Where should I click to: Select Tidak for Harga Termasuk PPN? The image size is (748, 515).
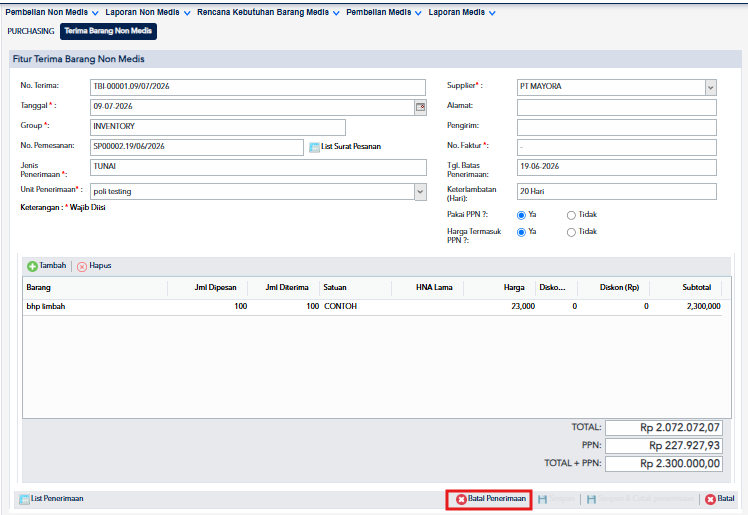[x=571, y=232]
